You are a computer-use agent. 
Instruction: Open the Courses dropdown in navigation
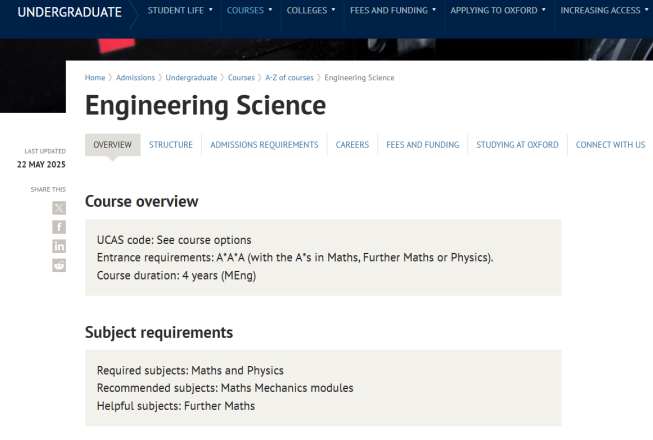(x=249, y=10)
